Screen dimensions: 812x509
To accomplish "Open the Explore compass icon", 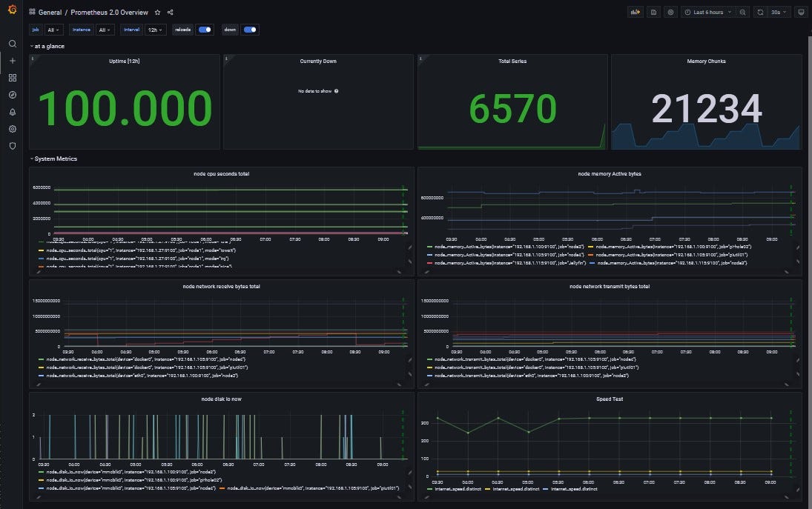I will pyautogui.click(x=13, y=95).
